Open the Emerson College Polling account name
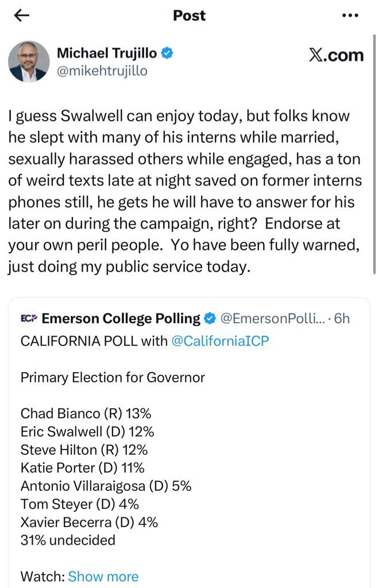The image size is (378, 588). click(x=121, y=318)
